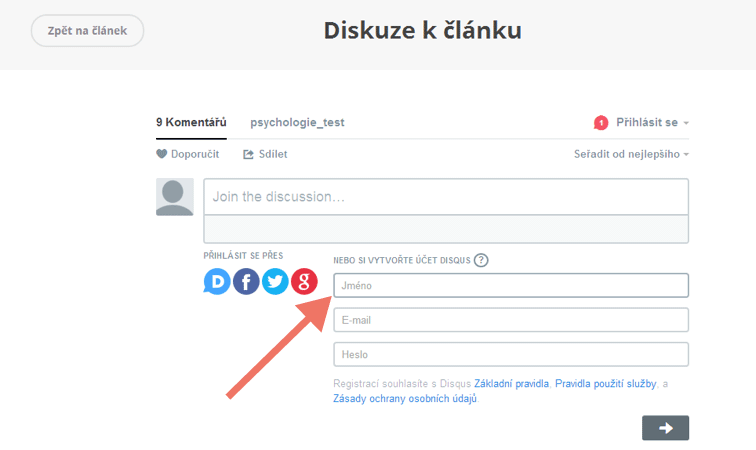
Task: Sign in with the Facebook icon
Action: (246, 282)
